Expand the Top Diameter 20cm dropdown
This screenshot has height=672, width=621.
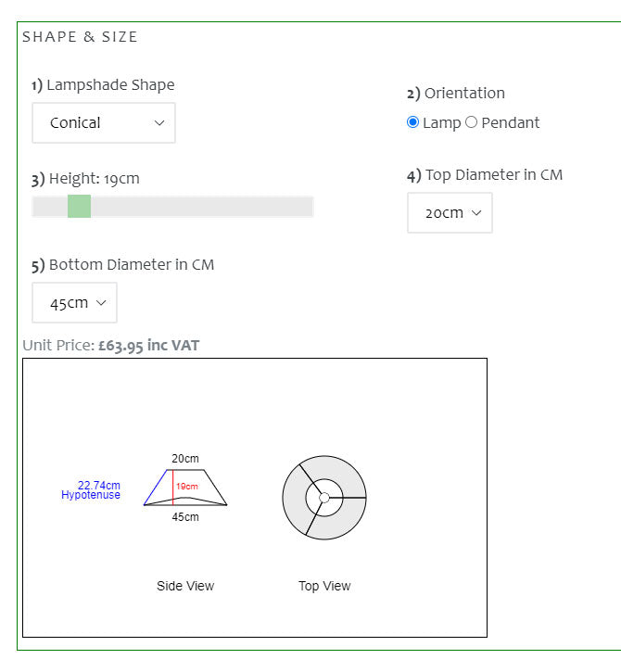click(450, 213)
